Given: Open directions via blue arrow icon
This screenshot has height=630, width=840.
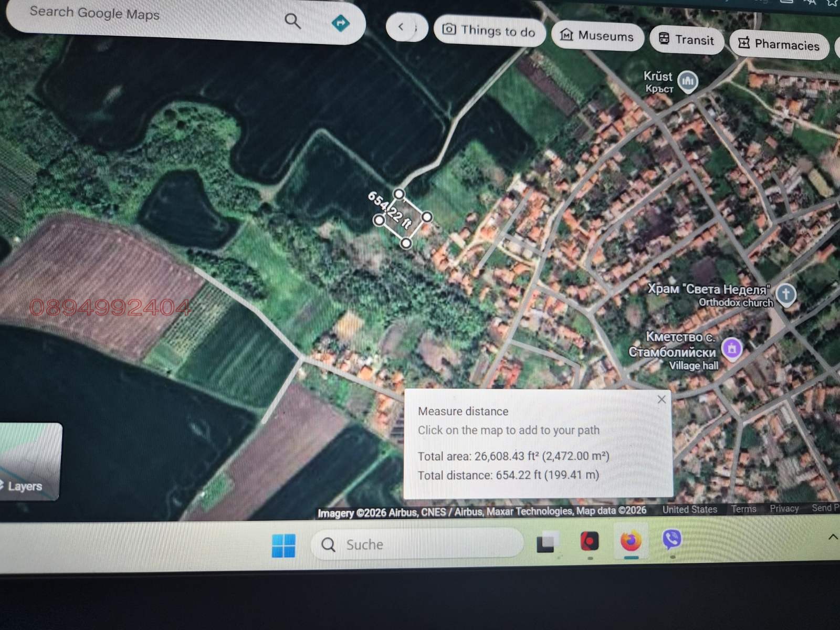Looking at the screenshot, I should [341, 23].
